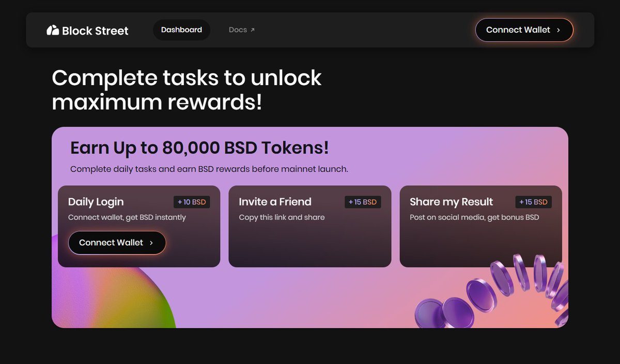Click the Earn Up to 80,000 BSD Tokens heading
The width and height of the screenshot is (620, 364).
[x=199, y=148]
